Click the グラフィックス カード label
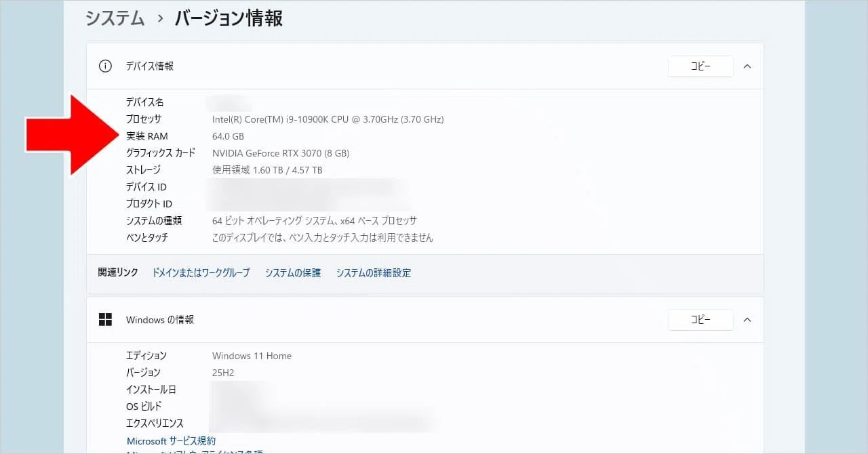The width and height of the screenshot is (868, 454). [x=161, y=153]
